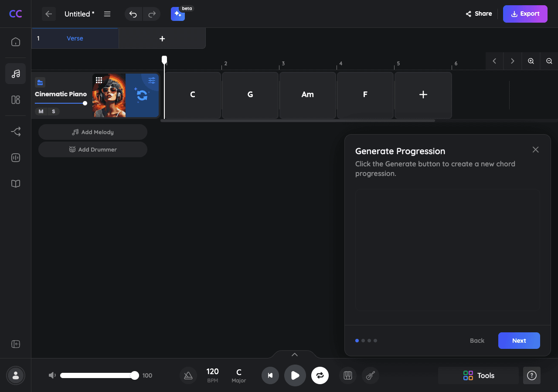Open the beta AI sparkle tool

click(x=178, y=14)
